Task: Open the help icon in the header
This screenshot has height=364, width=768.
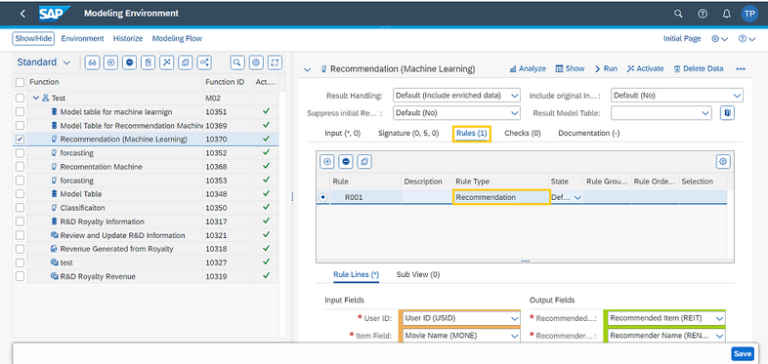Action: click(702, 14)
